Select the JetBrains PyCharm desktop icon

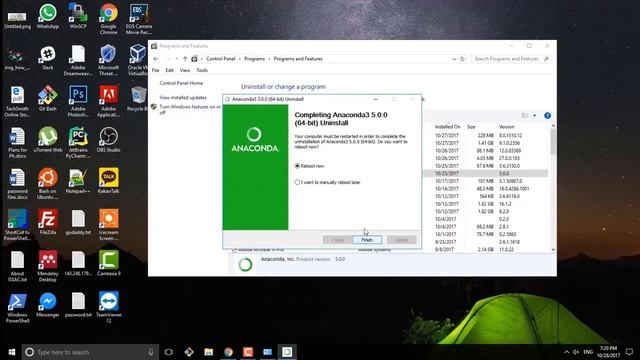78,142
